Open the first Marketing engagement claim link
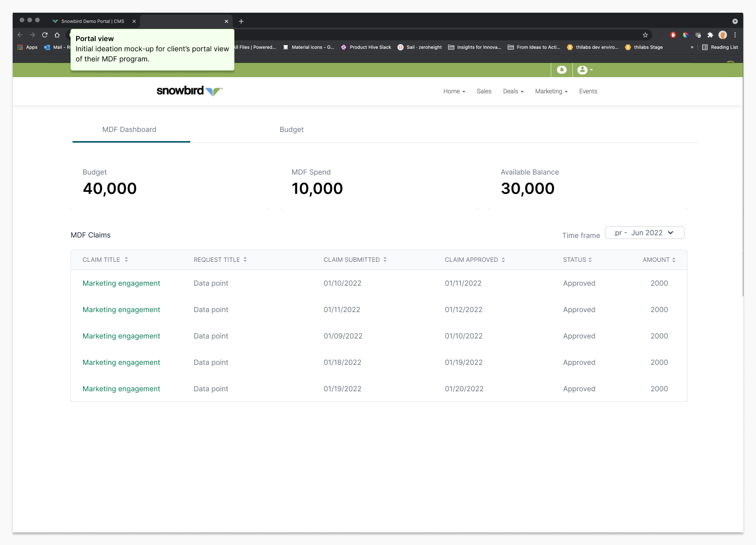The image size is (756, 545). coord(121,284)
